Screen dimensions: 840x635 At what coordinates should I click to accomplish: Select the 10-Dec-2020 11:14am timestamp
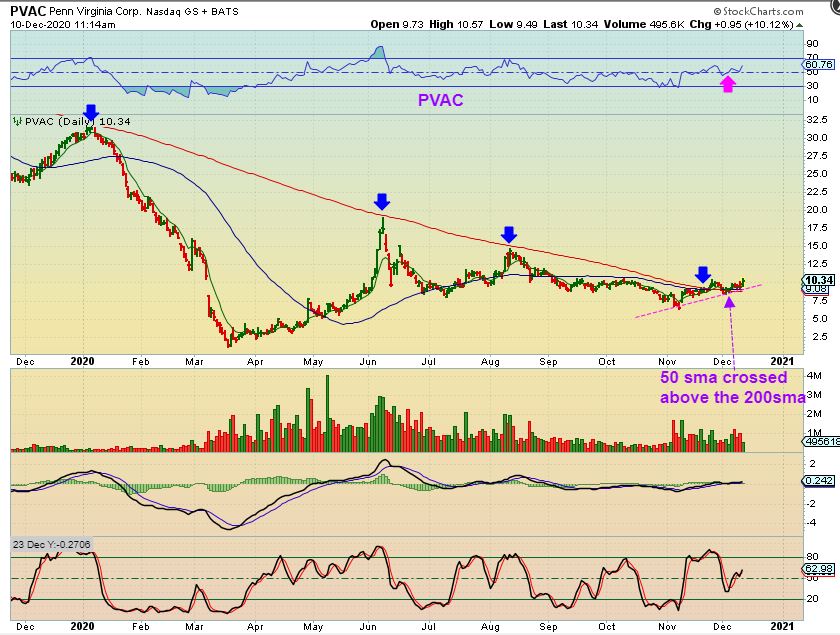tap(63, 25)
